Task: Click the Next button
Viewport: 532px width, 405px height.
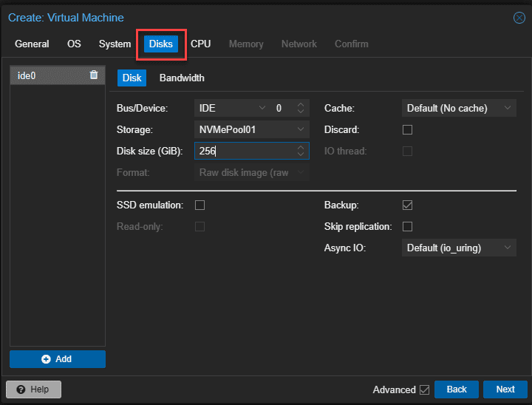Action: pyautogui.click(x=505, y=389)
